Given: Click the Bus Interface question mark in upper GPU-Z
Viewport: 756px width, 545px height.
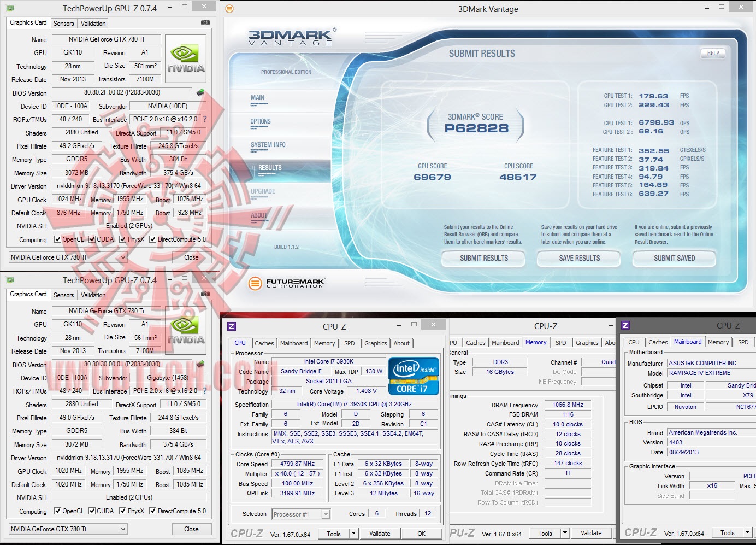Looking at the screenshot, I should [205, 119].
